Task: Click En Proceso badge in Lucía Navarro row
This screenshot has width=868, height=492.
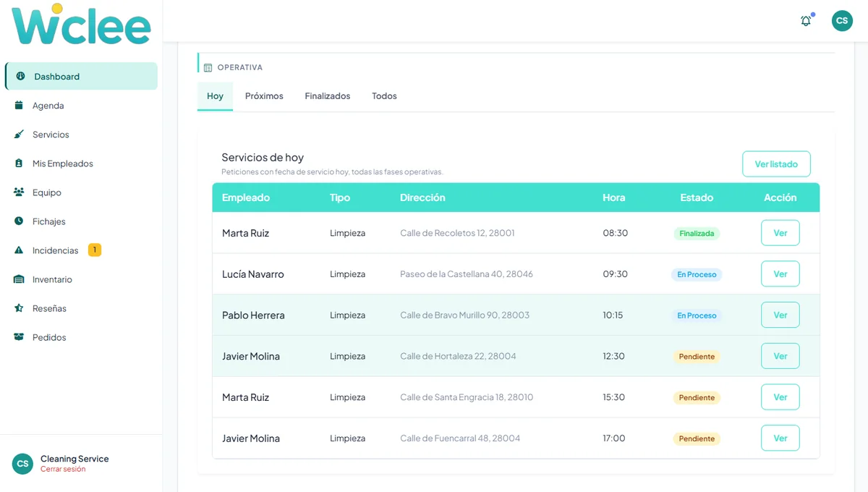Action: (x=697, y=275)
